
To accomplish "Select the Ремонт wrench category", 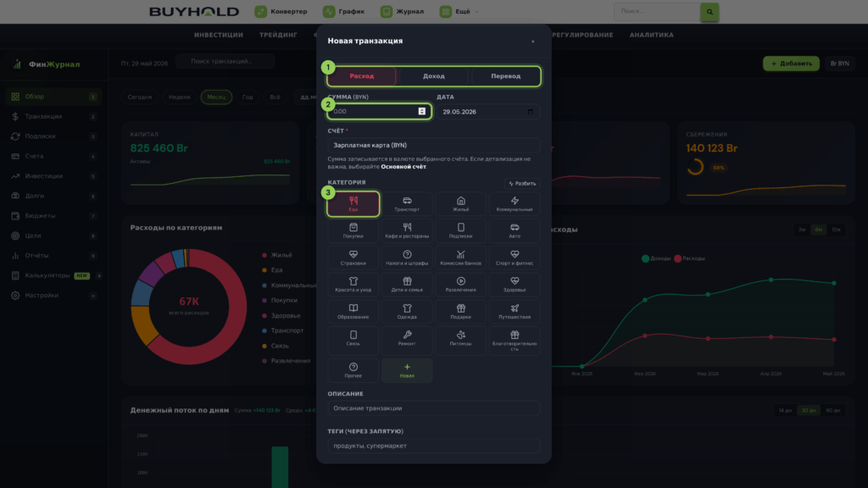I will tap(407, 340).
